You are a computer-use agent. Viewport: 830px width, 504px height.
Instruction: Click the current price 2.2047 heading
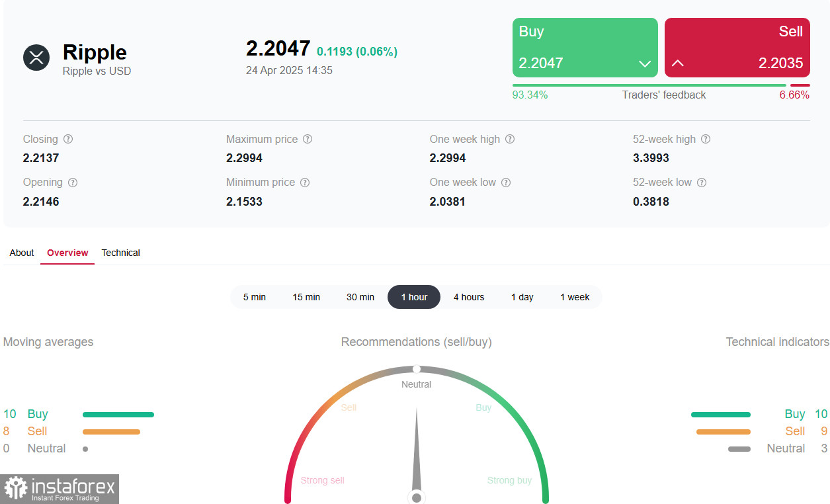278,48
